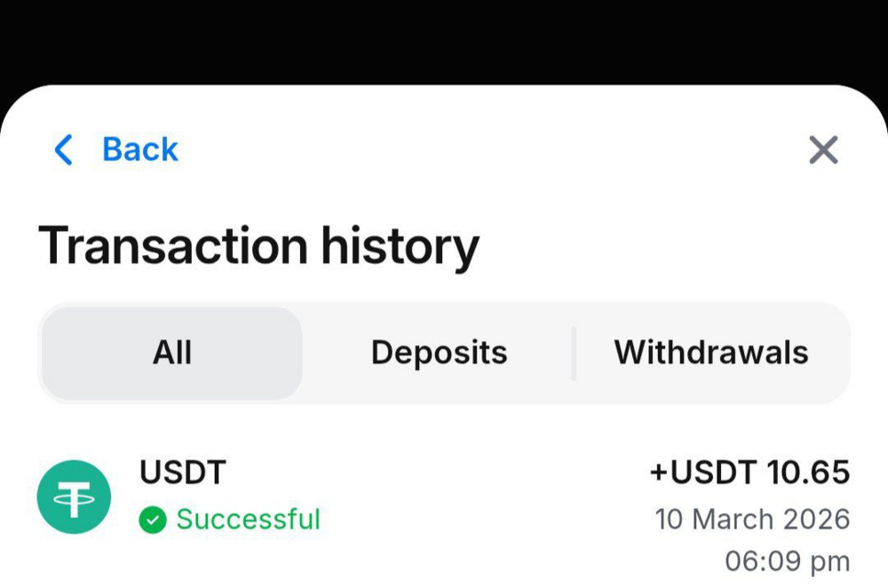Switch to the Deposits tab
888x588 pixels.
(439, 353)
